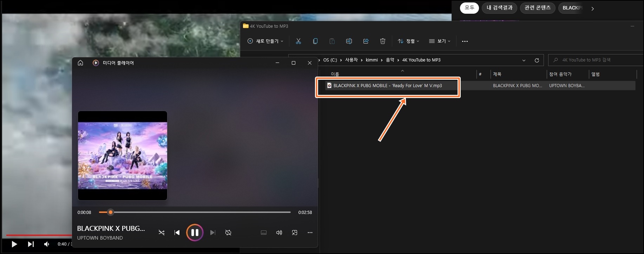Sort by the # column header
The image size is (644, 254).
pyautogui.click(x=480, y=74)
